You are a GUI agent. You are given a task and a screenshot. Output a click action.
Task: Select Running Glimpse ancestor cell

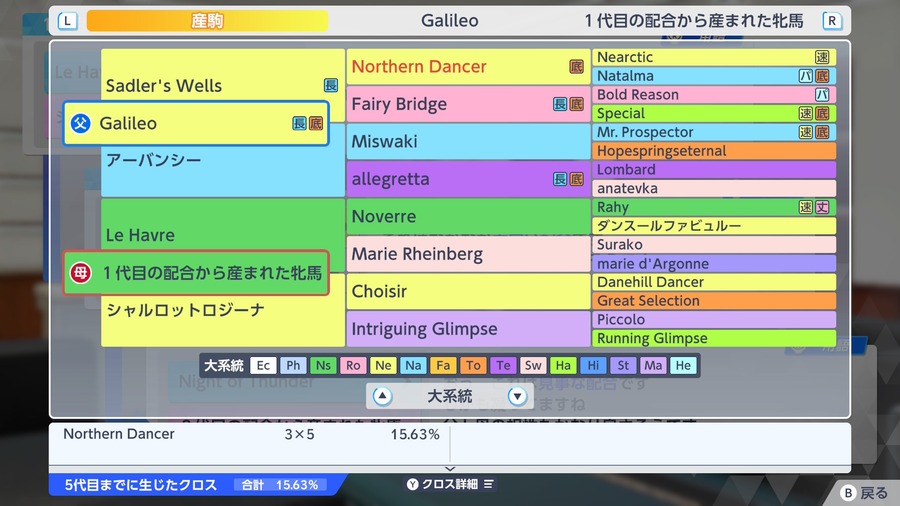point(714,338)
